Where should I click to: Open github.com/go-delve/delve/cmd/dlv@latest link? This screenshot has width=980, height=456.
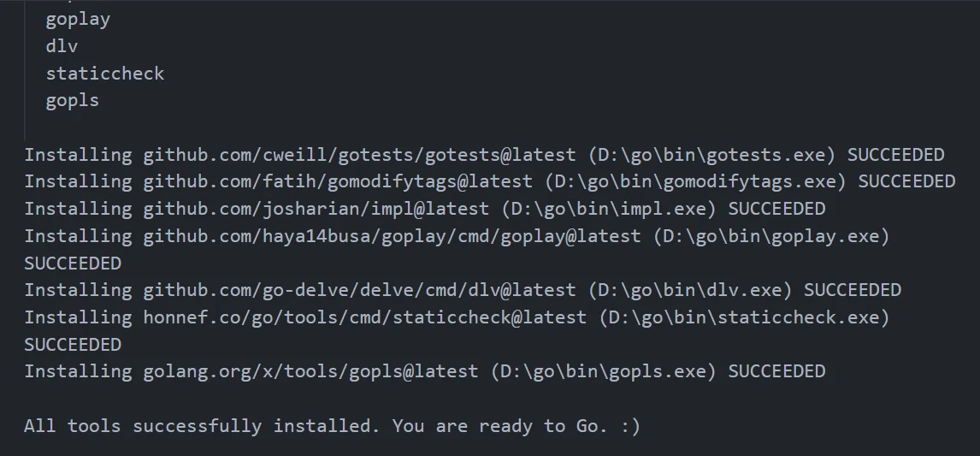pos(359,290)
